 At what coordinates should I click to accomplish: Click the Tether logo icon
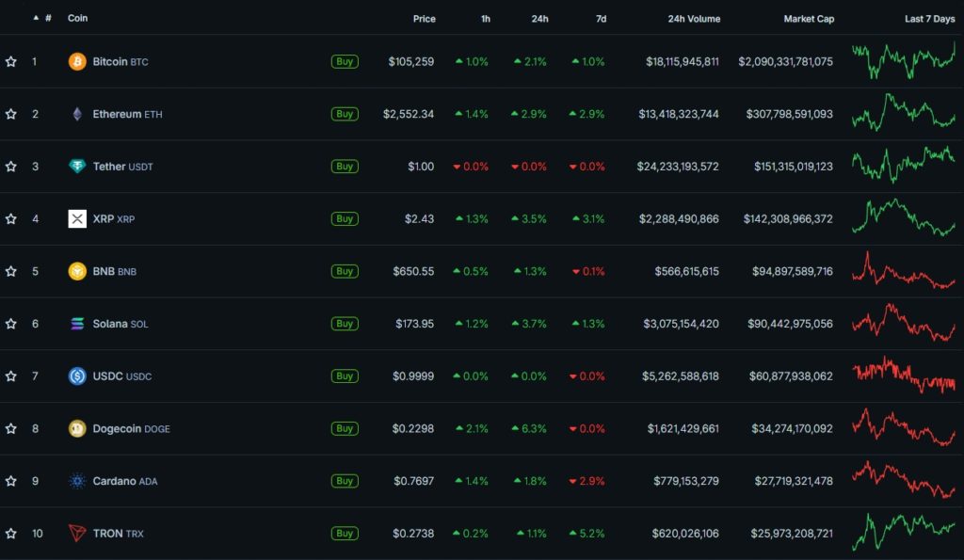pyautogui.click(x=77, y=167)
